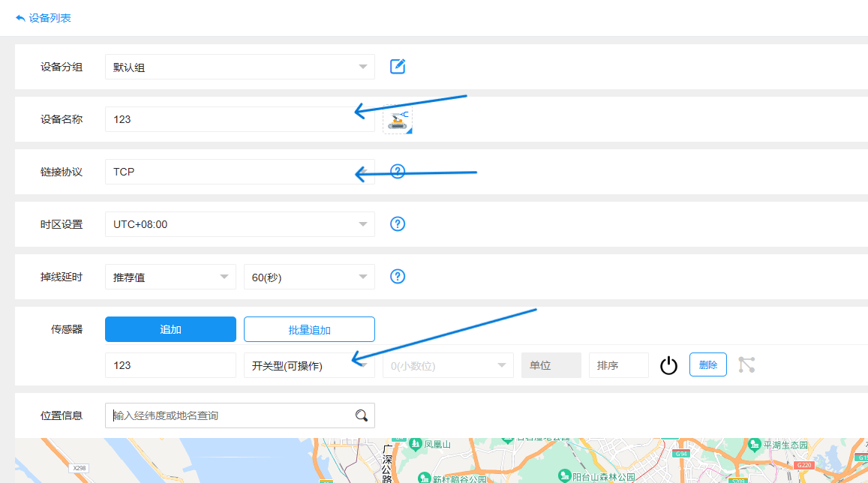This screenshot has height=483, width=868.
Task: Click the 删除 delete sensor button
Action: pyautogui.click(x=707, y=364)
